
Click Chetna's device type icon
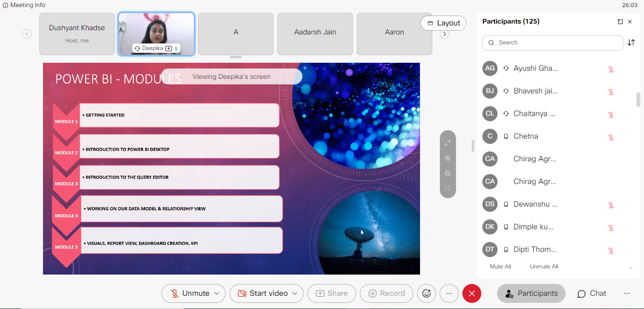coord(506,136)
